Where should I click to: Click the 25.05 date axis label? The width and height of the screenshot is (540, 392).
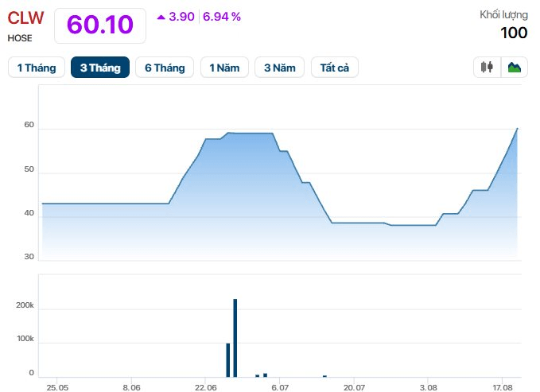57,387
